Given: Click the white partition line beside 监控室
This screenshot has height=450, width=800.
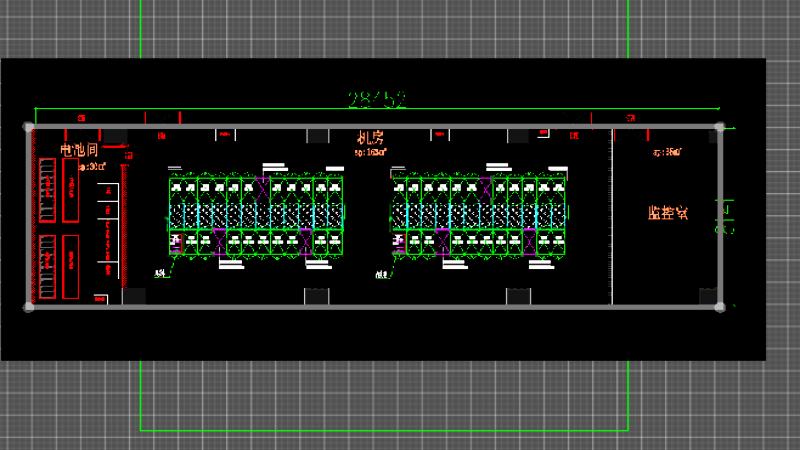Looking at the screenshot, I should (x=611, y=220).
